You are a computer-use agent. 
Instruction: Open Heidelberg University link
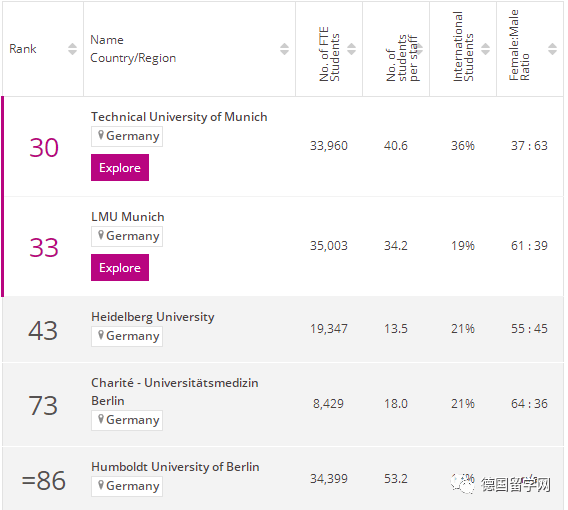(153, 317)
